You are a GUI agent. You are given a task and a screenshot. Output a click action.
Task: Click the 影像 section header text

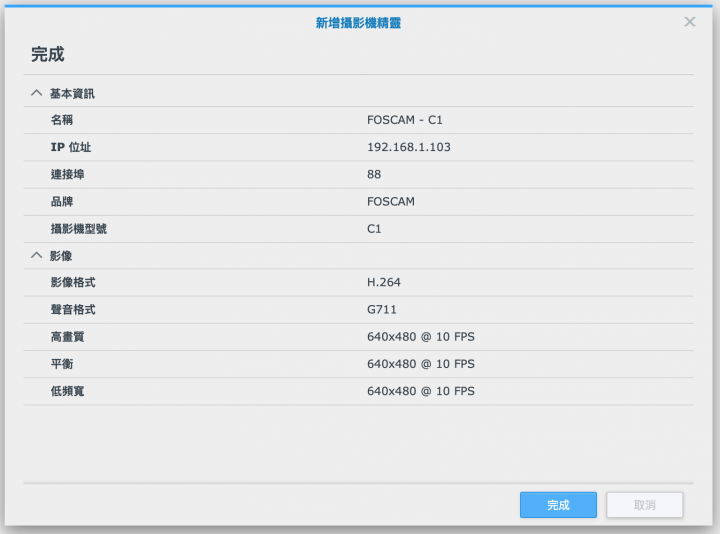pos(61,255)
